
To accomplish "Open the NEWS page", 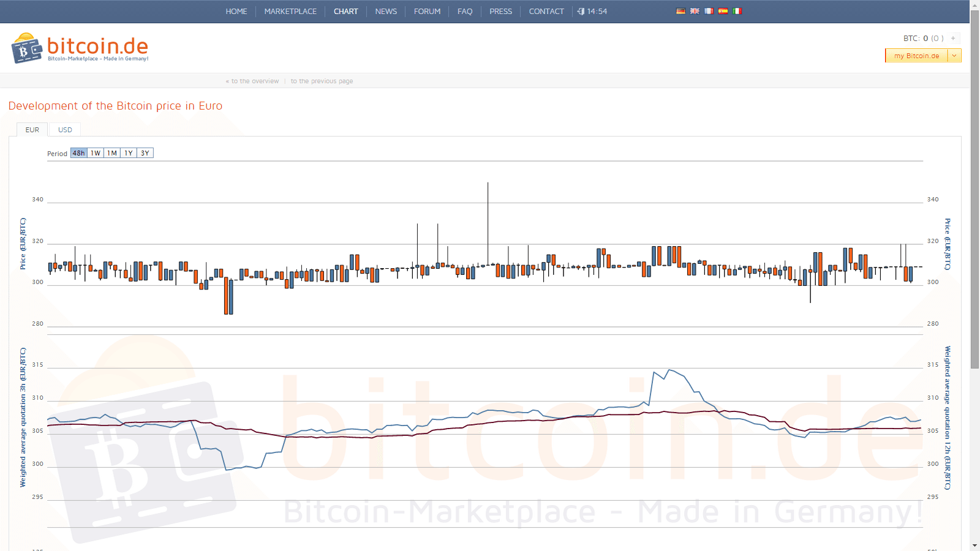I will tap(386, 11).
